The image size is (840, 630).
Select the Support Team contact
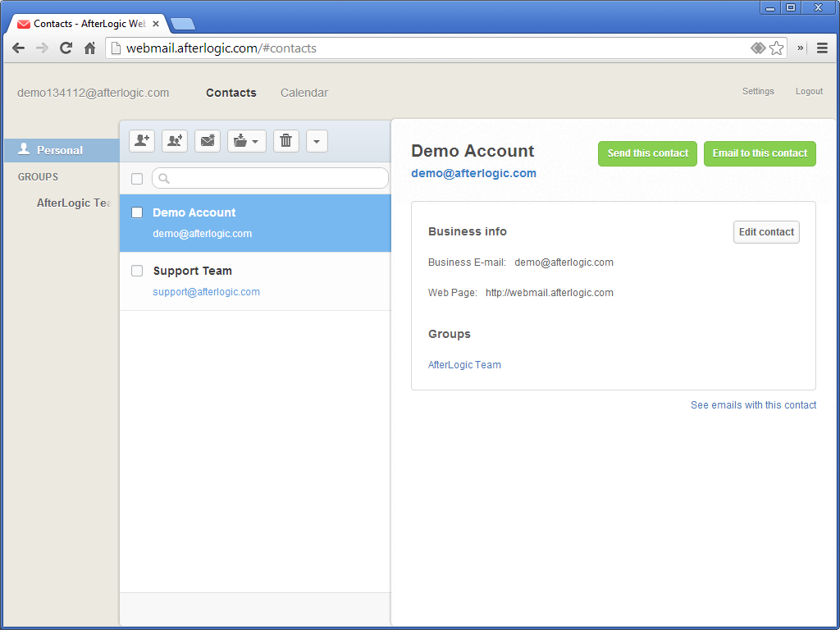[256, 281]
